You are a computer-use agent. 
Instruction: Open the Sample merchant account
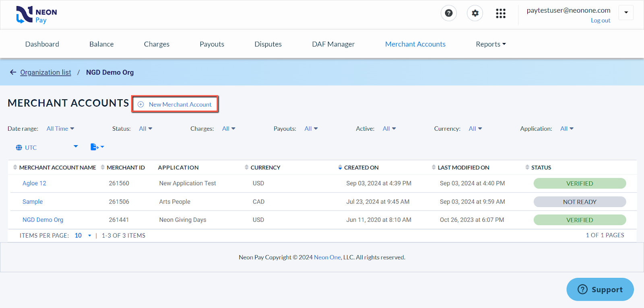[x=33, y=202]
